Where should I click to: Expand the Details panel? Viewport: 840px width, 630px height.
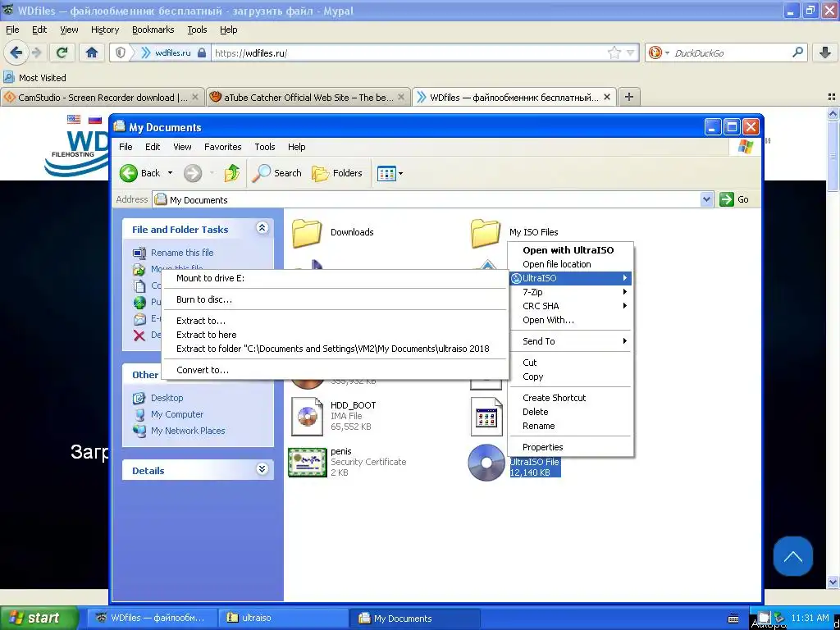point(262,469)
